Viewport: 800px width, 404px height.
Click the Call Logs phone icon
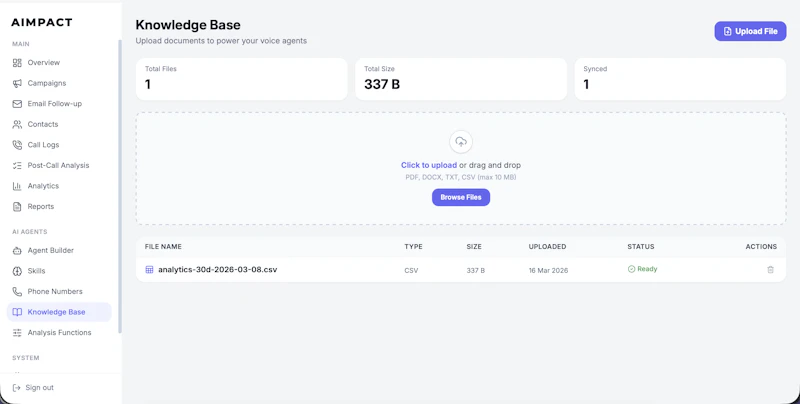tap(17, 145)
